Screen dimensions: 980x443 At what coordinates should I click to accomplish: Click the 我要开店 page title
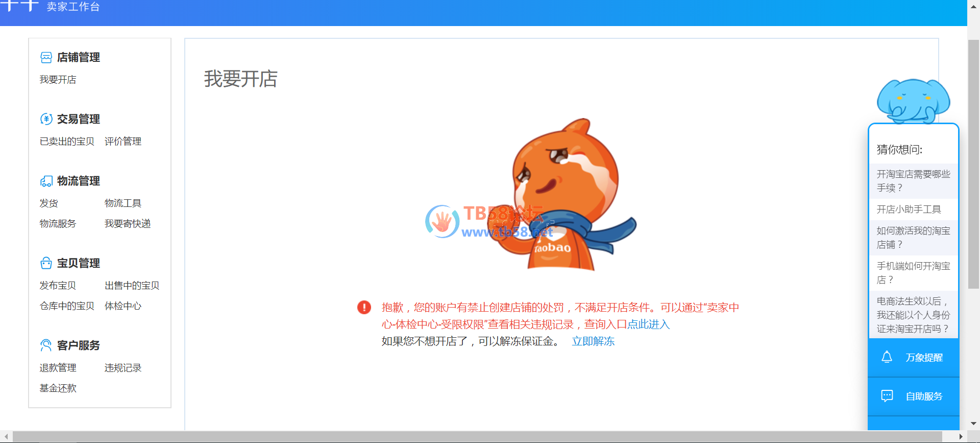tap(240, 79)
